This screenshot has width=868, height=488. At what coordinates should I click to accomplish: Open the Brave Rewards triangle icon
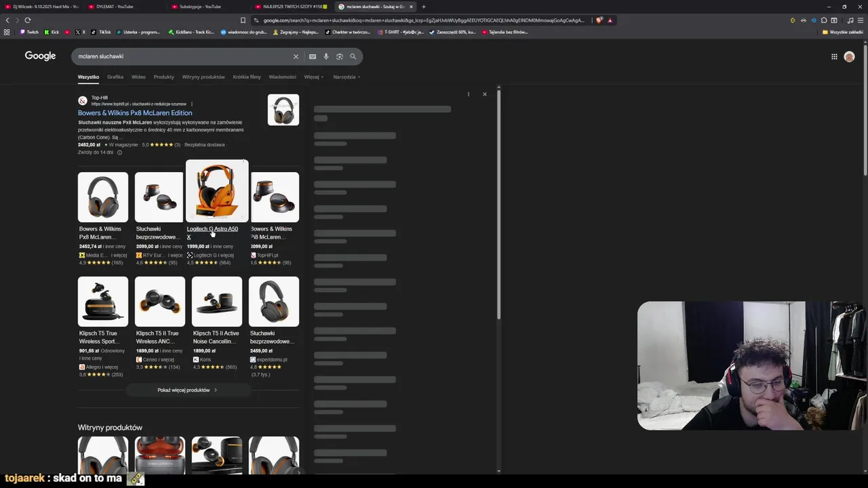(x=610, y=20)
